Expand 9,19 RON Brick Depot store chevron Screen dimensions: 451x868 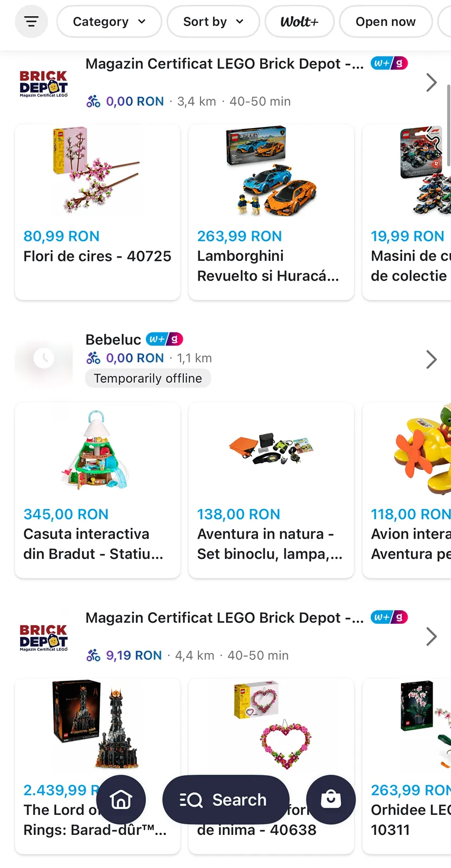click(431, 636)
